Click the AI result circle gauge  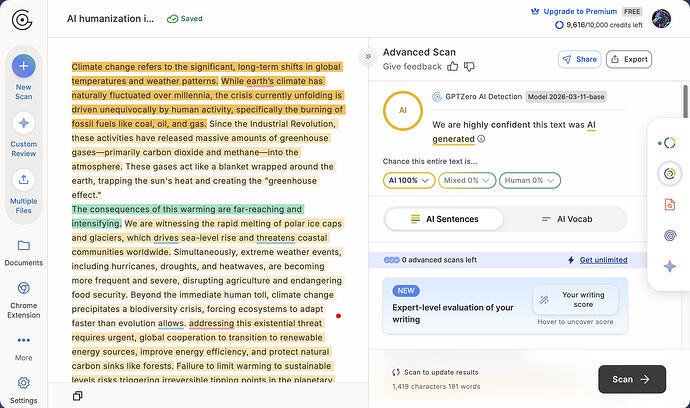tap(403, 110)
